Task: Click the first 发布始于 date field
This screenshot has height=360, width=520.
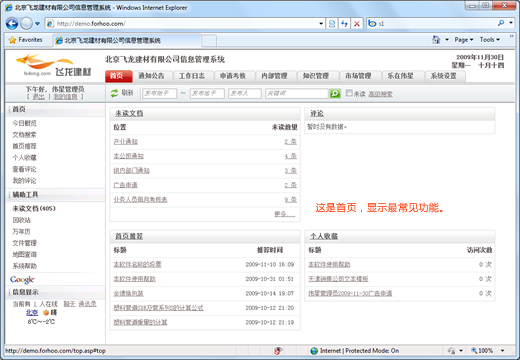Action: click(x=159, y=93)
